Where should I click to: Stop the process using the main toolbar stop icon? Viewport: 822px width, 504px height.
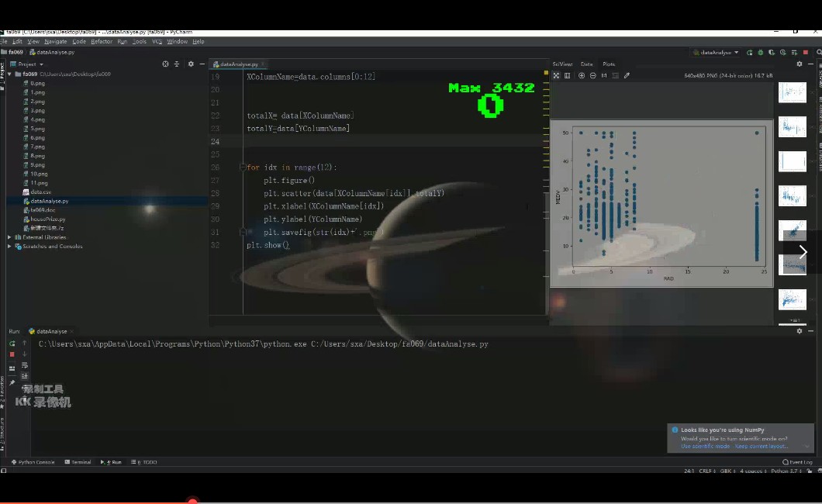point(806,53)
